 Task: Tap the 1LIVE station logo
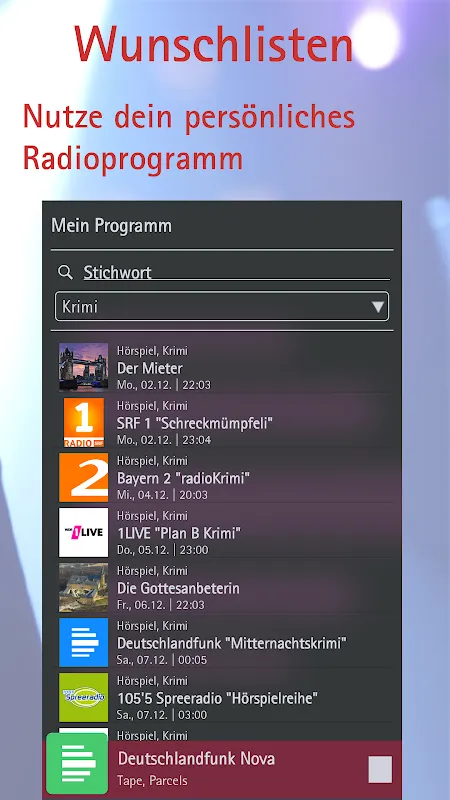coord(84,532)
